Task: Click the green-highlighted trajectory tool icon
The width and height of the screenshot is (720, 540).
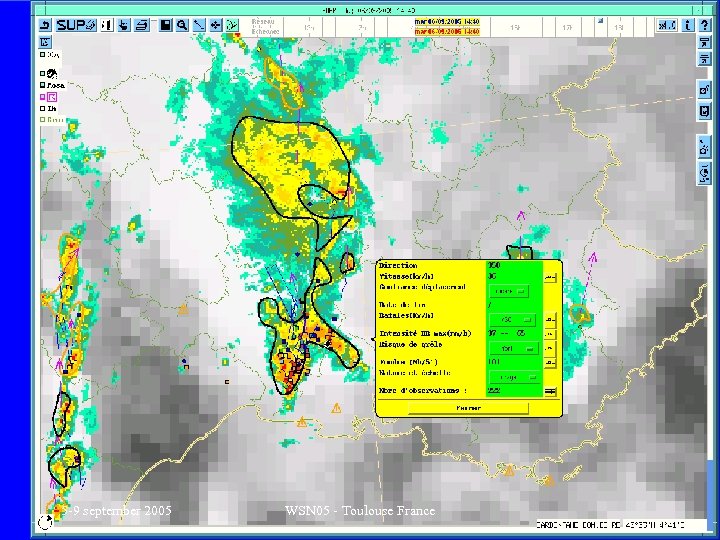Action: [x=232, y=25]
